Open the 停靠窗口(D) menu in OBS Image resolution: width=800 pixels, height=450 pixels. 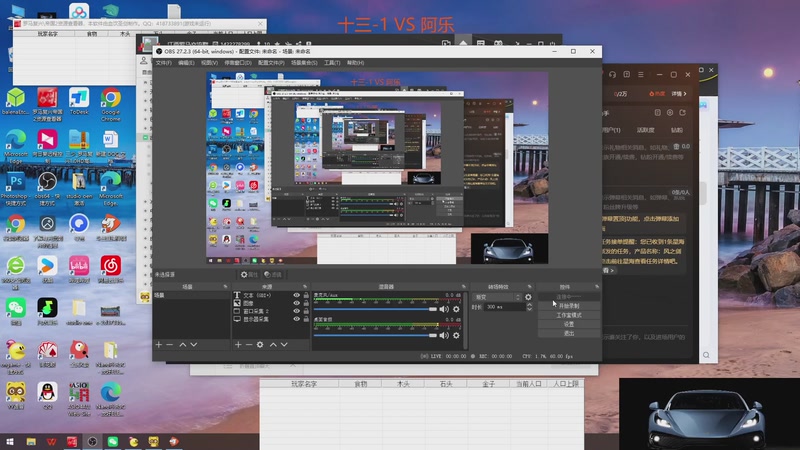pyautogui.click(x=238, y=63)
